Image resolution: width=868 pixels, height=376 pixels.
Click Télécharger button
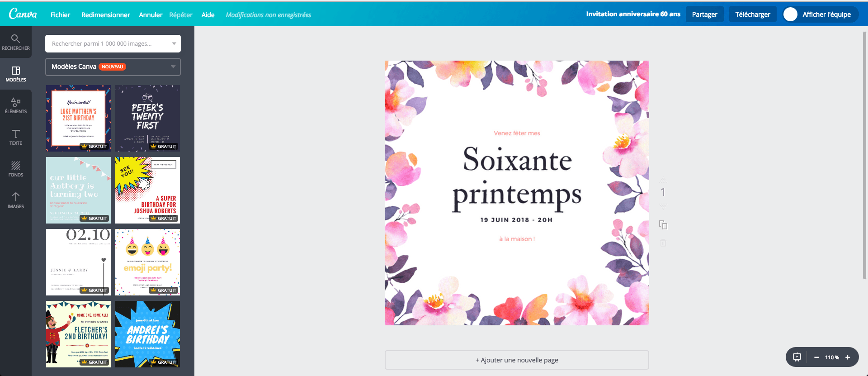753,14
